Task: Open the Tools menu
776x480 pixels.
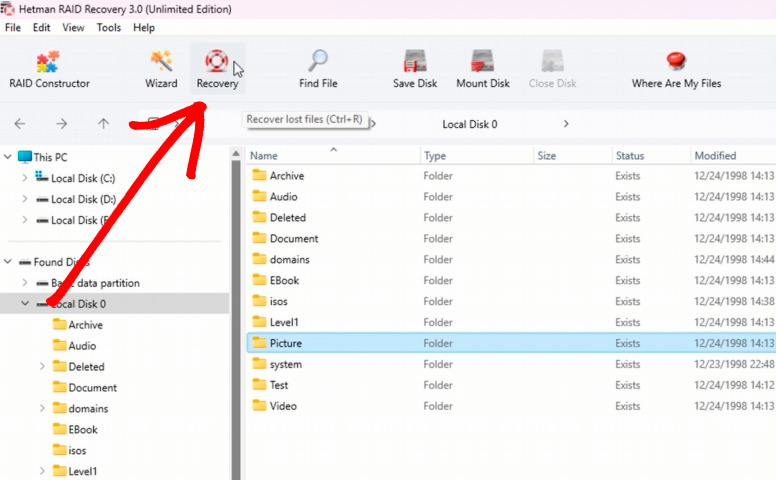Action: tap(108, 28)
